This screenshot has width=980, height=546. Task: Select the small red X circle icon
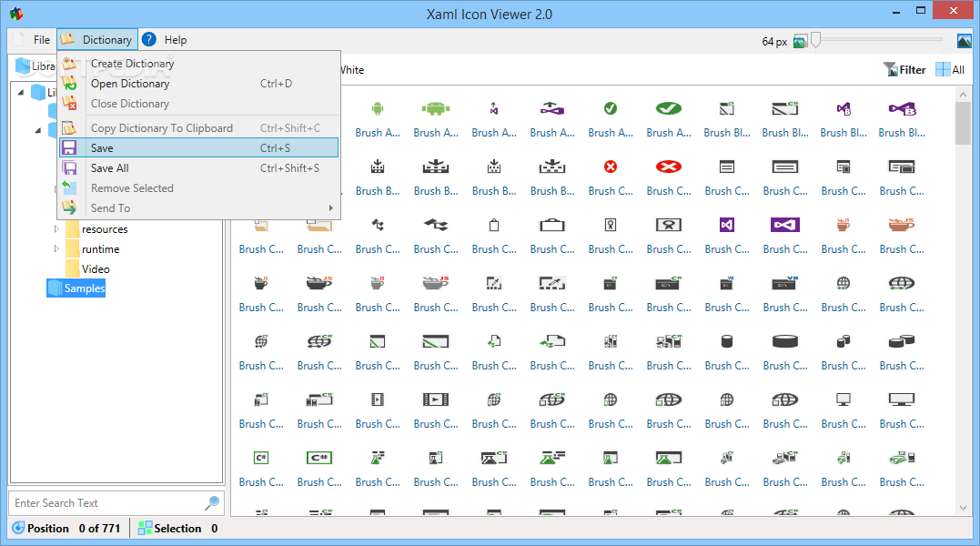(x=611, y=167)
